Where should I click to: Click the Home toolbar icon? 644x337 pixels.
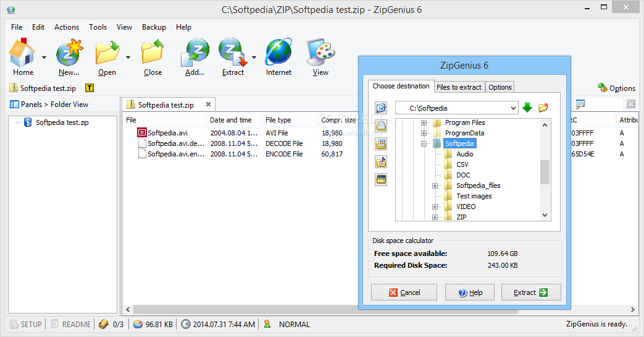click(22, 53)
